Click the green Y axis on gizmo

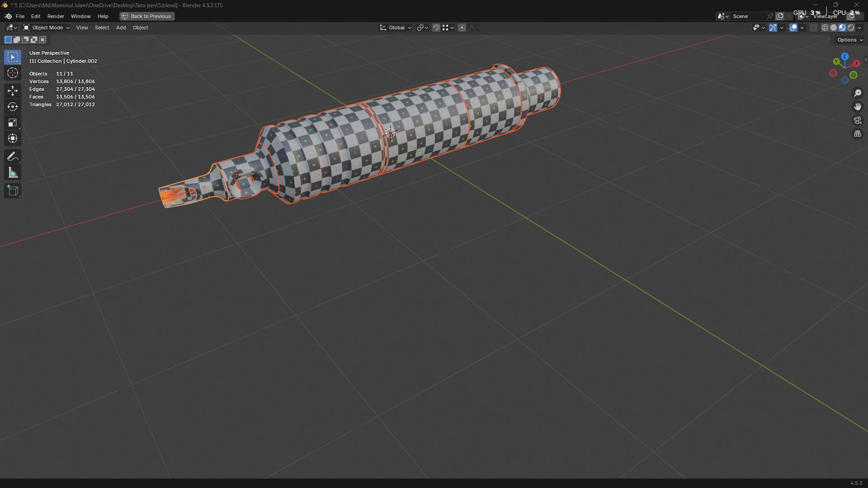pos(836,61)
